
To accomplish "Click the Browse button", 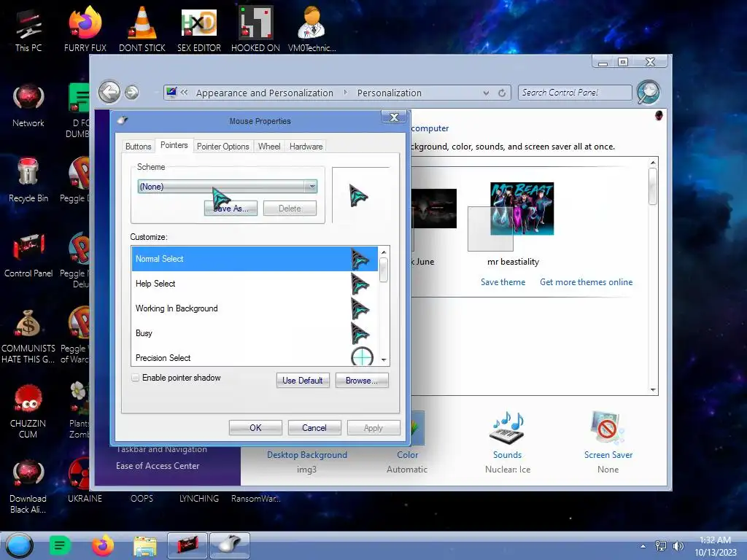I will coord(362,381).
